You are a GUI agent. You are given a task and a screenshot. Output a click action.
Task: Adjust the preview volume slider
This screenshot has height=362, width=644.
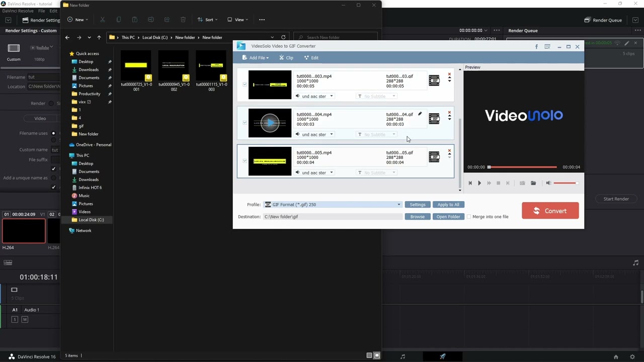click(x=566, y=183)
